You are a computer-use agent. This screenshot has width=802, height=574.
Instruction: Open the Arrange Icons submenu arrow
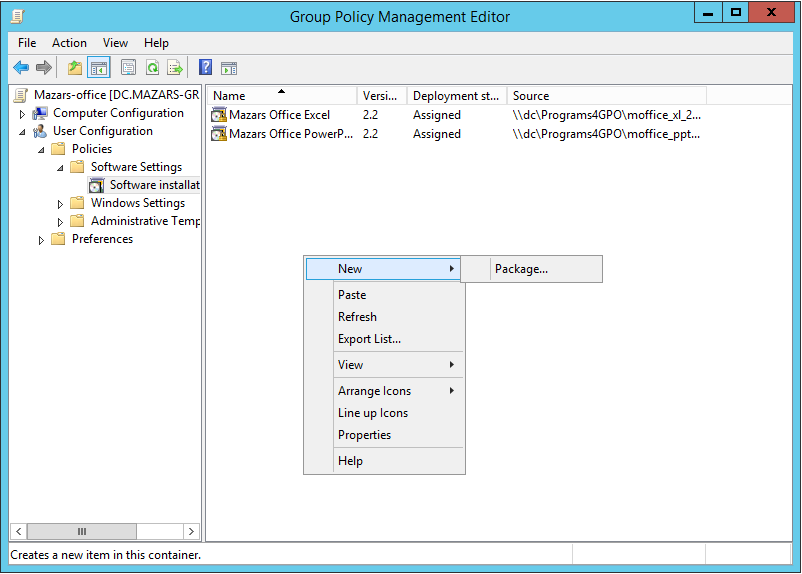coord(452,391)
